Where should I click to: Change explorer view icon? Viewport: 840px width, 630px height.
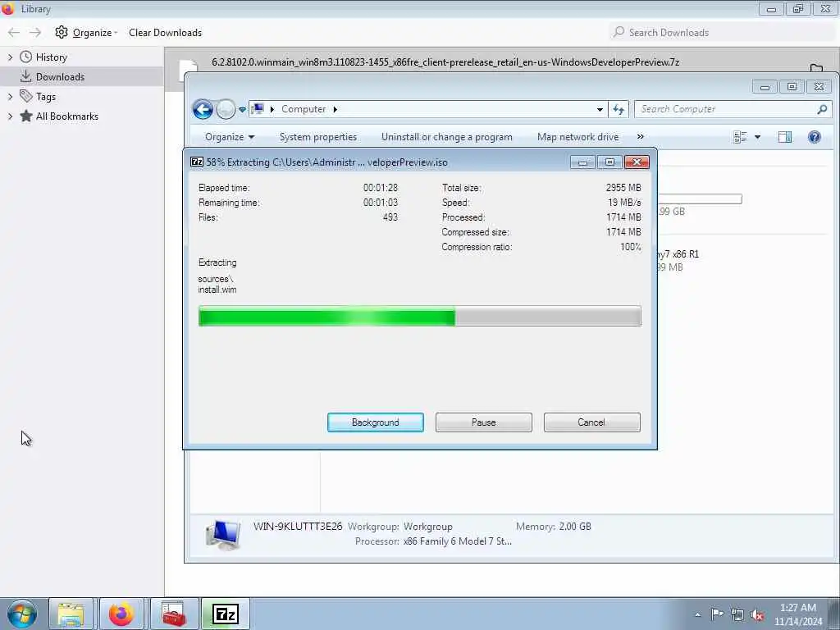click(x=740, y=137)
